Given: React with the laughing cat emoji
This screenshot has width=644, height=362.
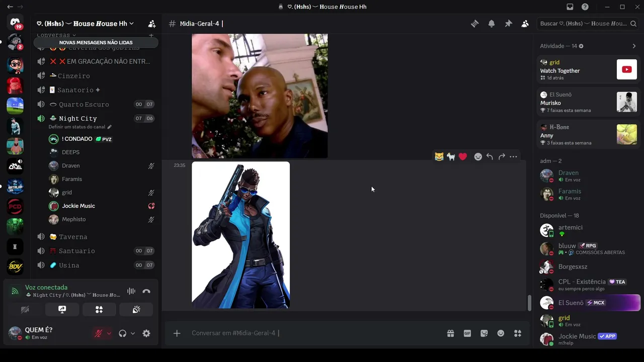Looking at the screenshot, I should point(439,157).
